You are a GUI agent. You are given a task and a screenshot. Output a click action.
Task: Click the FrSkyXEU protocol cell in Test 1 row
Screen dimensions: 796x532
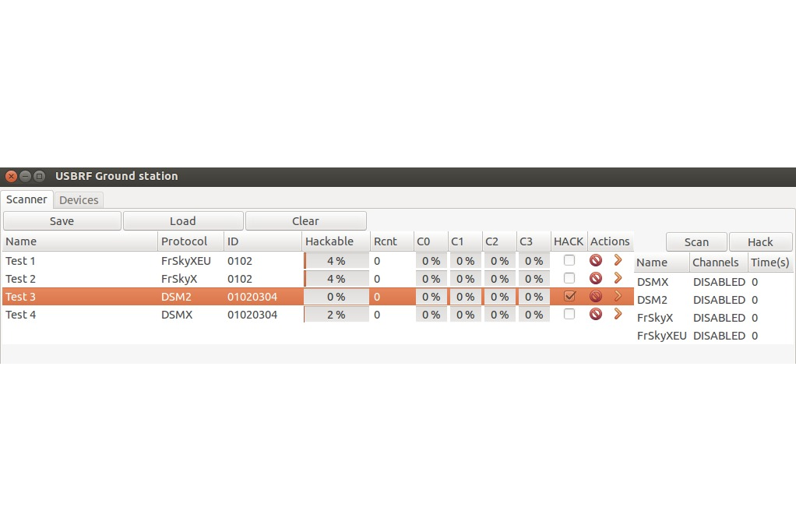(x=186, y=261)
